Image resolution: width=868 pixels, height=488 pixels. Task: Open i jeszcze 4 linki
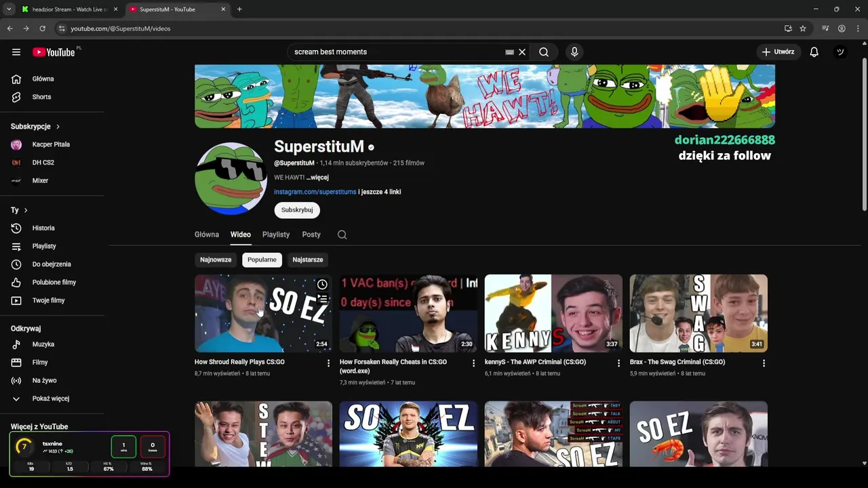click(380, 192)
